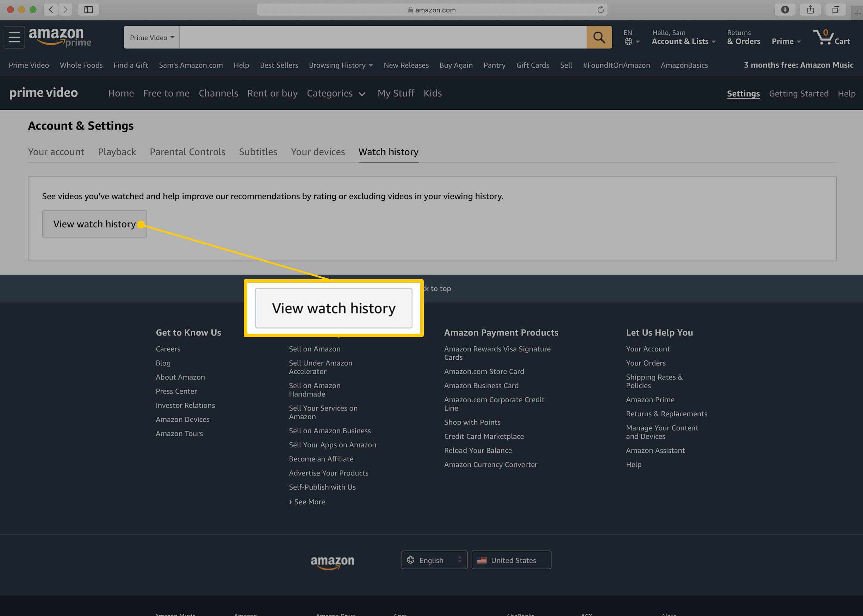Screen dimensions: 863x616
Task: Click the Returns & Orders icon area
Action: click(x=743, y=37)
